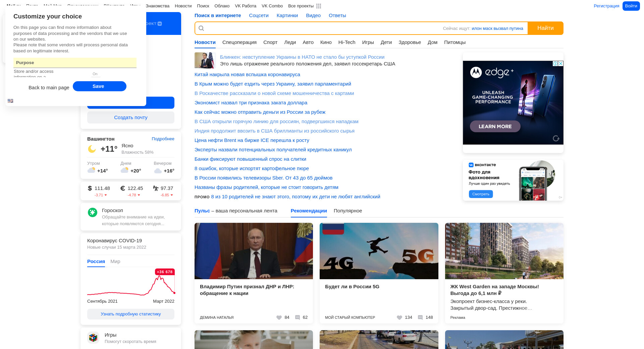Click the Войти login button
The image size is (644, 349).
631,6
